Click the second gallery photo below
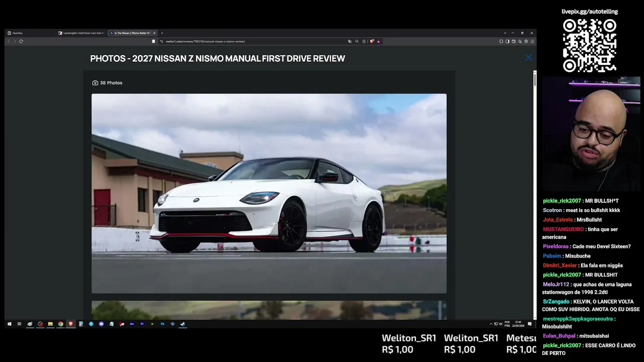The height and width of the screenshot is (362, 644). pos(269,310)
